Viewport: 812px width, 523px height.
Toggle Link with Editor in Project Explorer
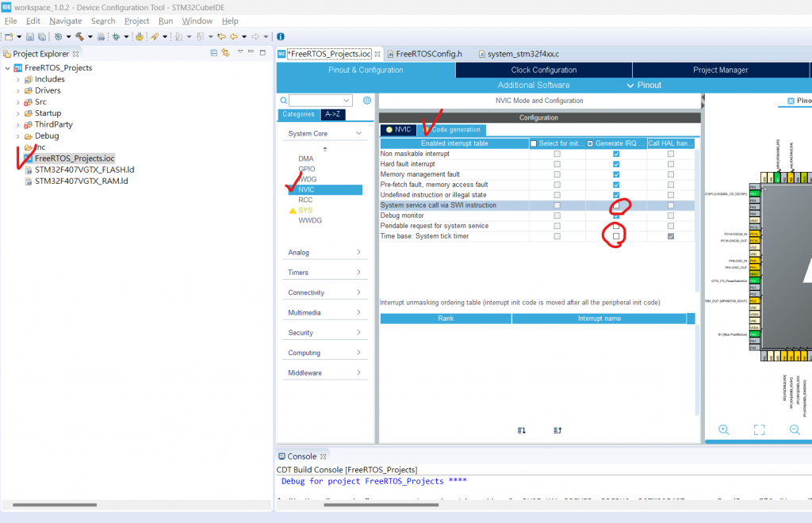pos(226,53)
